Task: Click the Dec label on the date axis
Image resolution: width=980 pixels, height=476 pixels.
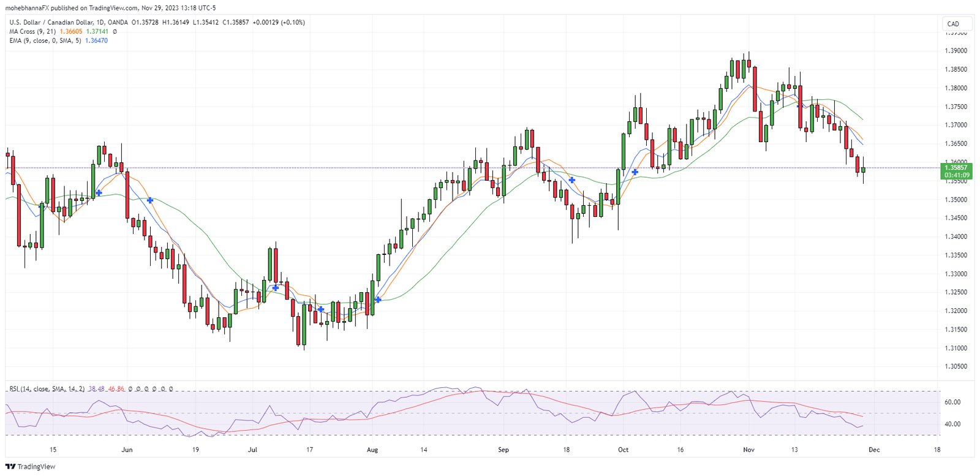Action: pyautogui.click(x=874, y=450)
